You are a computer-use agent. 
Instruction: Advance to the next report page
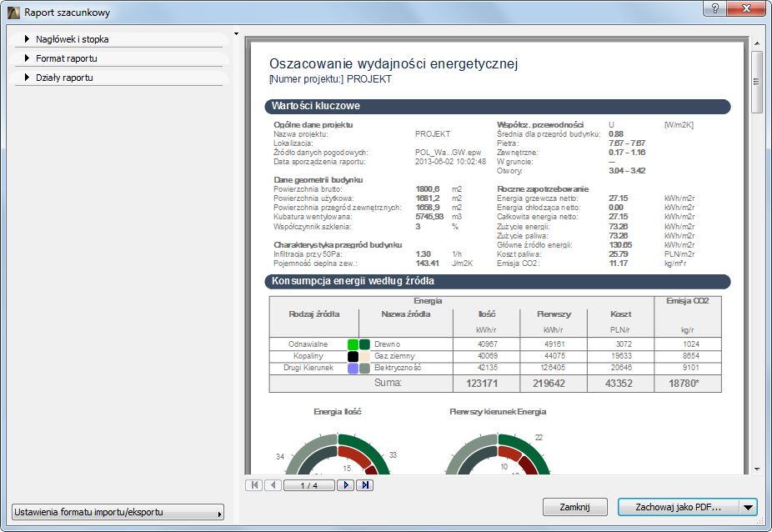tap(346, 485)
